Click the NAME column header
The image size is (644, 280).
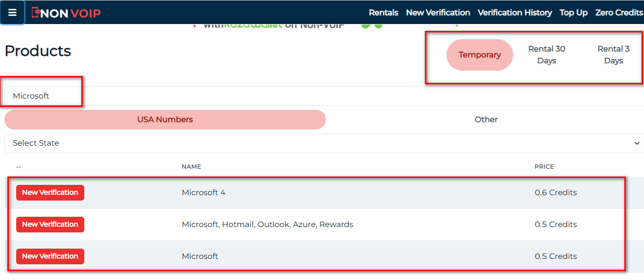[x=191, y=167]
